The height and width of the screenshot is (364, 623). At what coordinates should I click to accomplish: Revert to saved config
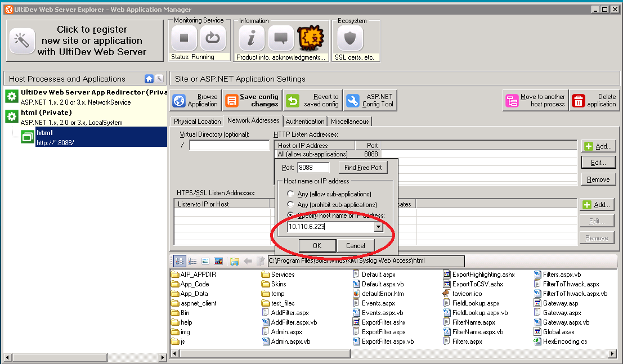coord(313,100)
